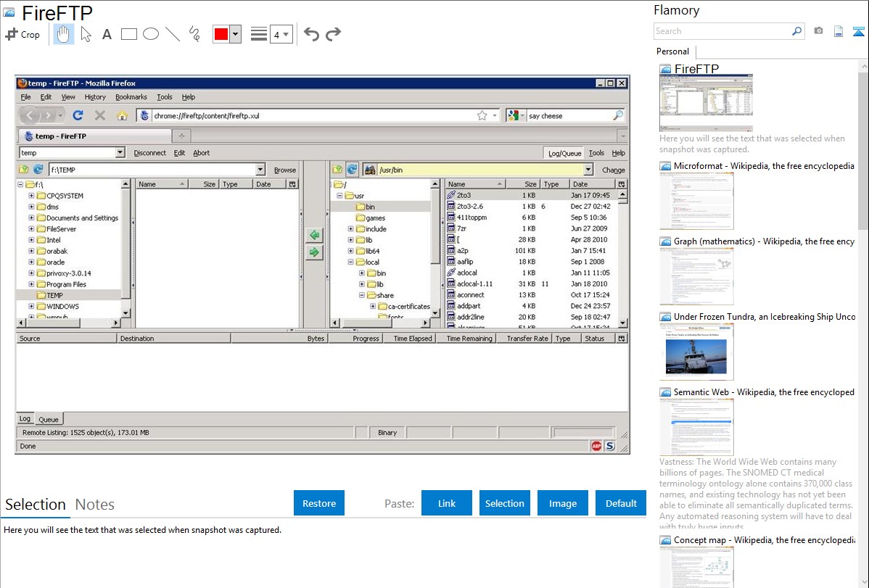The height and width of the screenshot is (588, 869).
Task: Collapse the remote share folder
Action: tap(362, 295)
